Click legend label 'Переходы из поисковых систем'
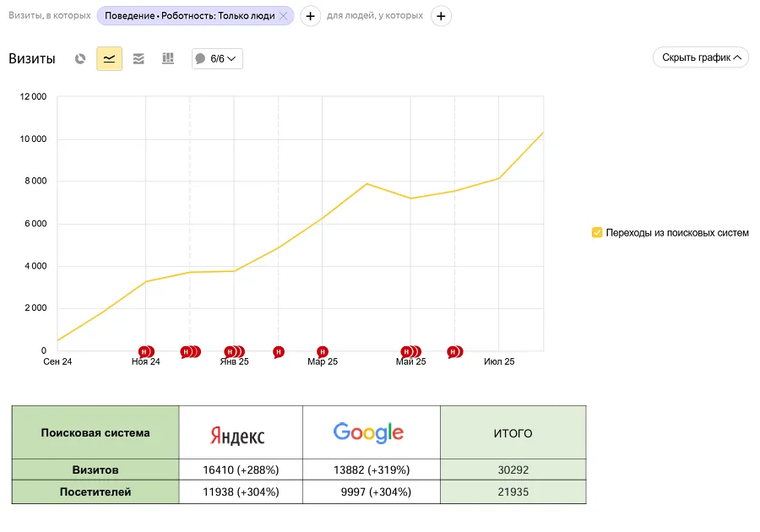760x532 pixels. click(676, 232)
